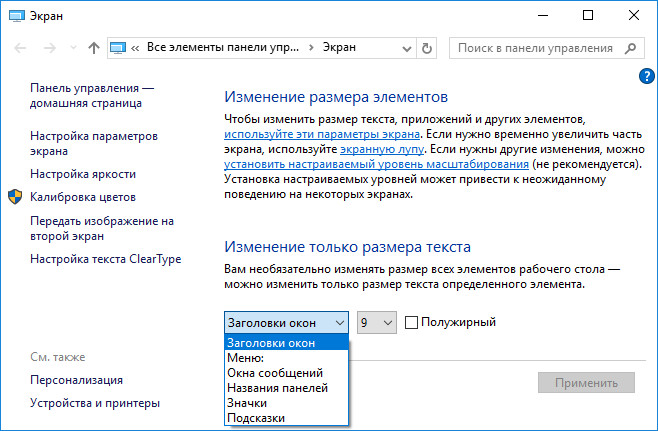
Task: Go up one level with the Up arrow
Action: [94, 48]
